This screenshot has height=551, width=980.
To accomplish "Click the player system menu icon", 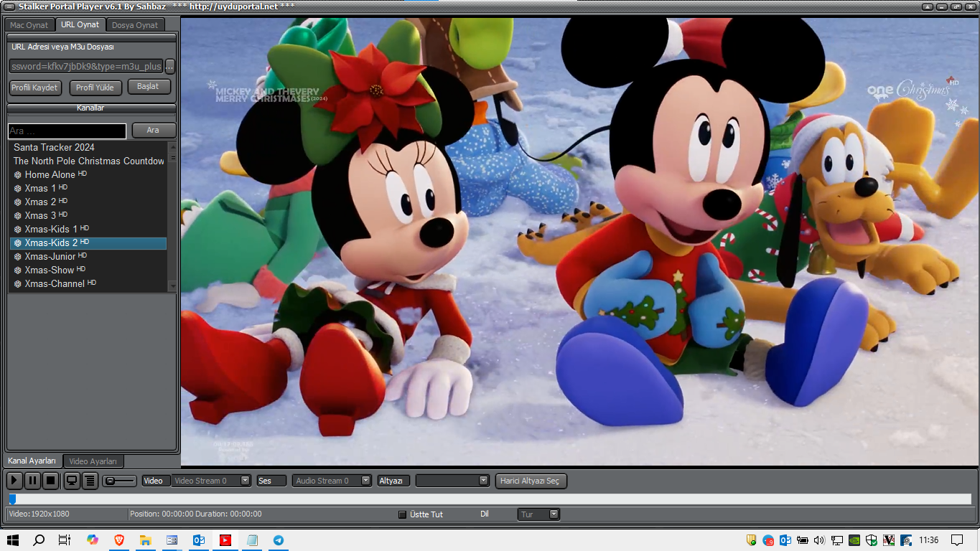I will [10, 6].
